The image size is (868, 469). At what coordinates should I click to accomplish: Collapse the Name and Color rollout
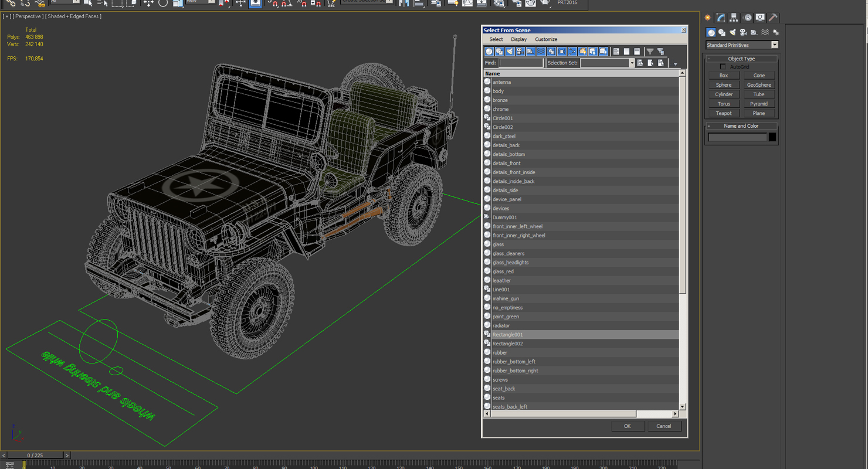click(741, 126)
